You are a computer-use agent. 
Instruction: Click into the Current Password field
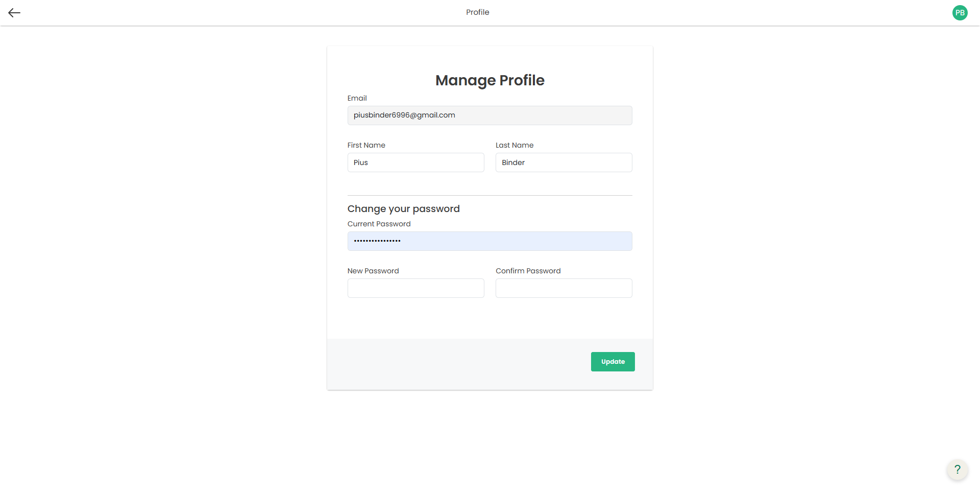490,241
